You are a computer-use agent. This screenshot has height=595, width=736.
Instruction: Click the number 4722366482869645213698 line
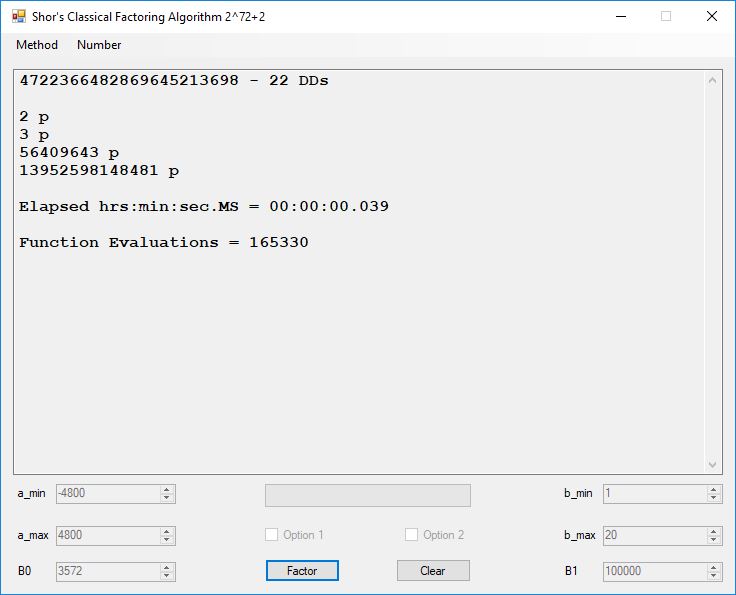click(x=174, y=80)
